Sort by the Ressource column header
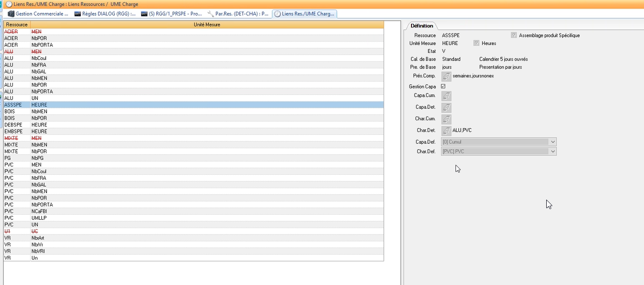 [17, 24]
